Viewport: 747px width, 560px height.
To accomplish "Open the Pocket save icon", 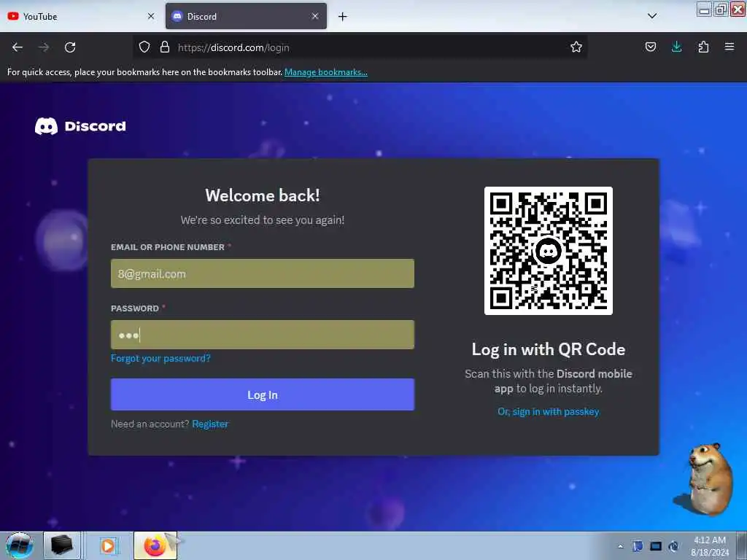I will [650, 47].
